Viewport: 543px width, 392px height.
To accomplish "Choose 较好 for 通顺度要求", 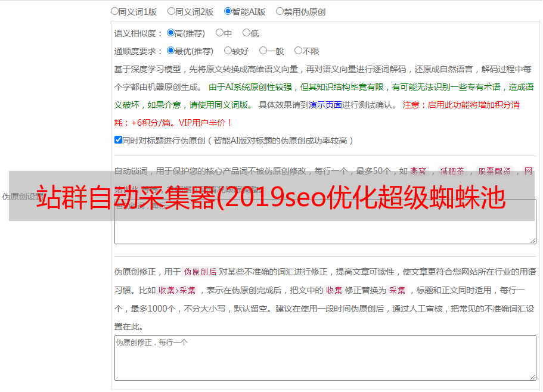I will (228, 51).
